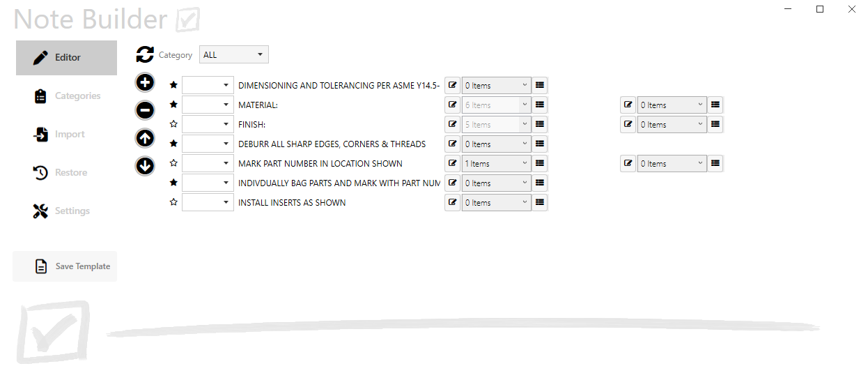Click the second edit icon in the FINISH row
This screenshot has width=868, height=380.
pos(628,125)
